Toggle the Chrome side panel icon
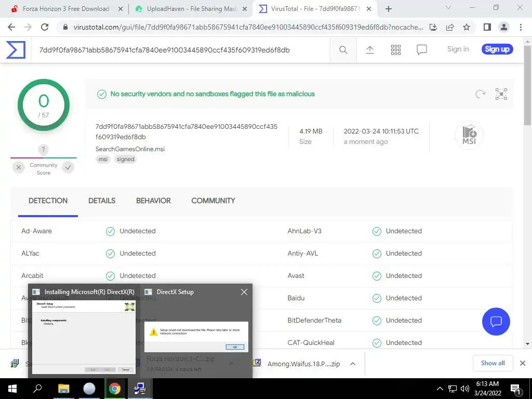Viewport: 532px width, 399px height. (487, 27)
